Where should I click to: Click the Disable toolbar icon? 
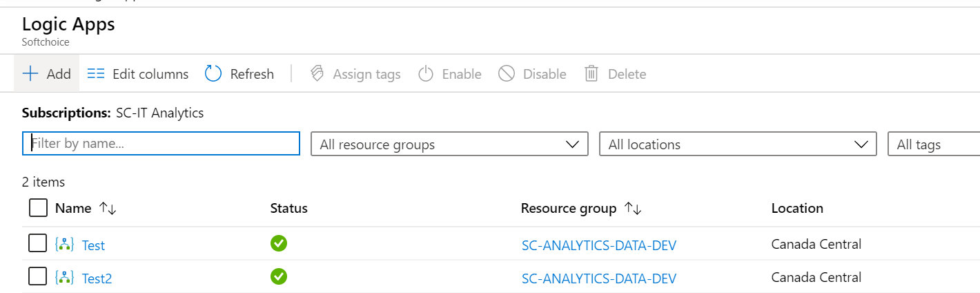(x=507, y=74)
